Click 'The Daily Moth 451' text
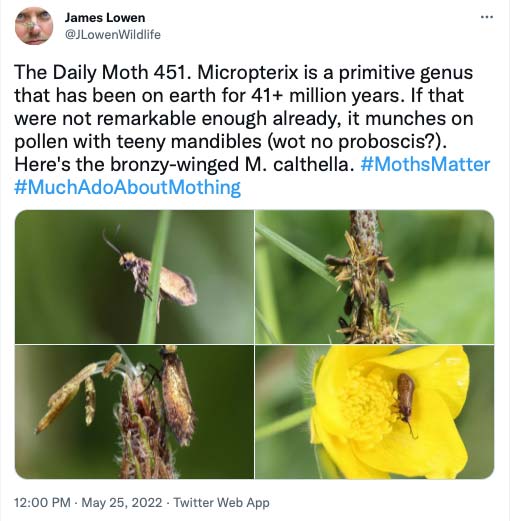510x521 pixels. click(100, 72)
